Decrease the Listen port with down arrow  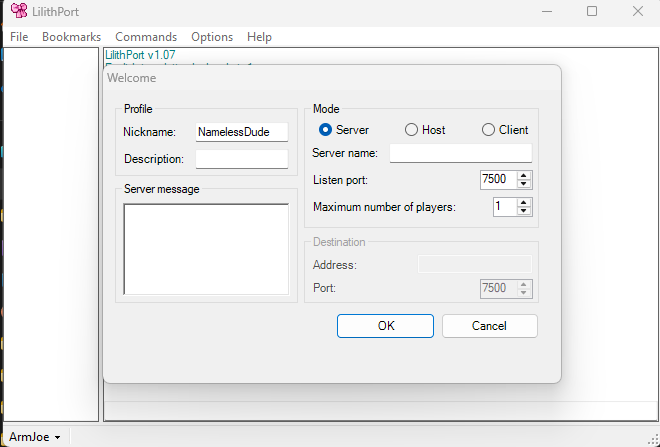pyautogui.click(x=524, y=184)
